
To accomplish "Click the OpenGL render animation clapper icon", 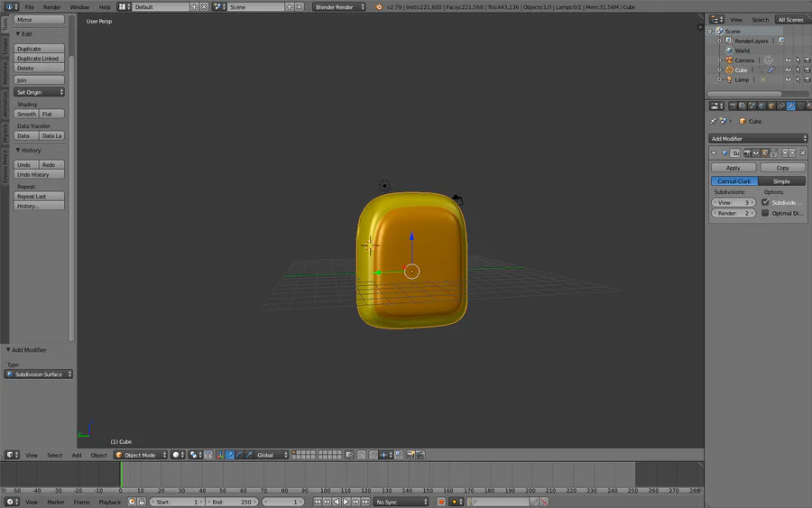I will tap(420, 455).
